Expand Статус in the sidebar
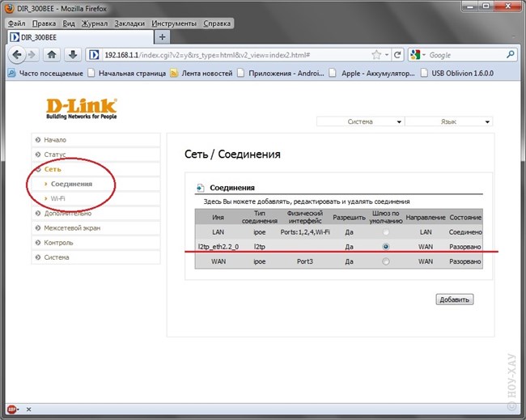Screen dimensions: 526x420 tap(96, 155)
